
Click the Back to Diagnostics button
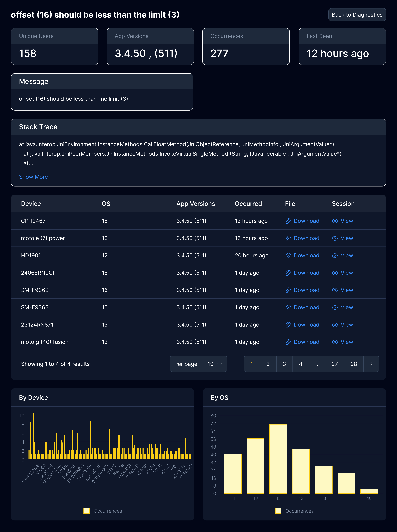(357, 15)
